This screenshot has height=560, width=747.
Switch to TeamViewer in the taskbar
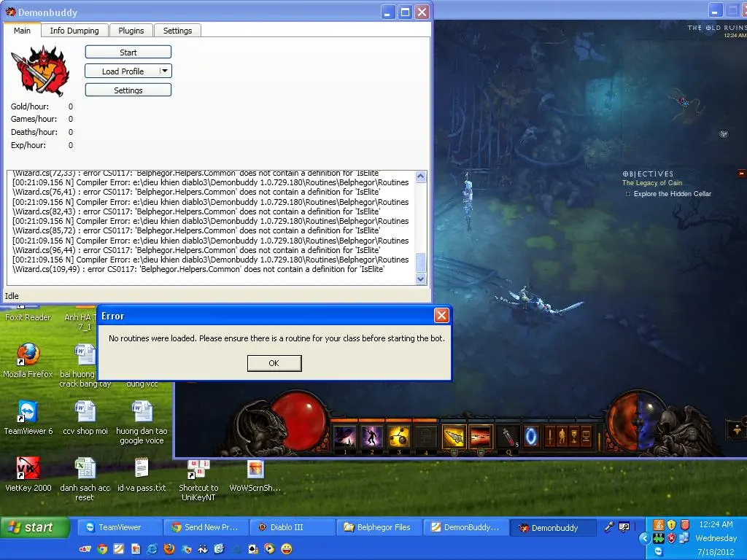pos(119,527)
